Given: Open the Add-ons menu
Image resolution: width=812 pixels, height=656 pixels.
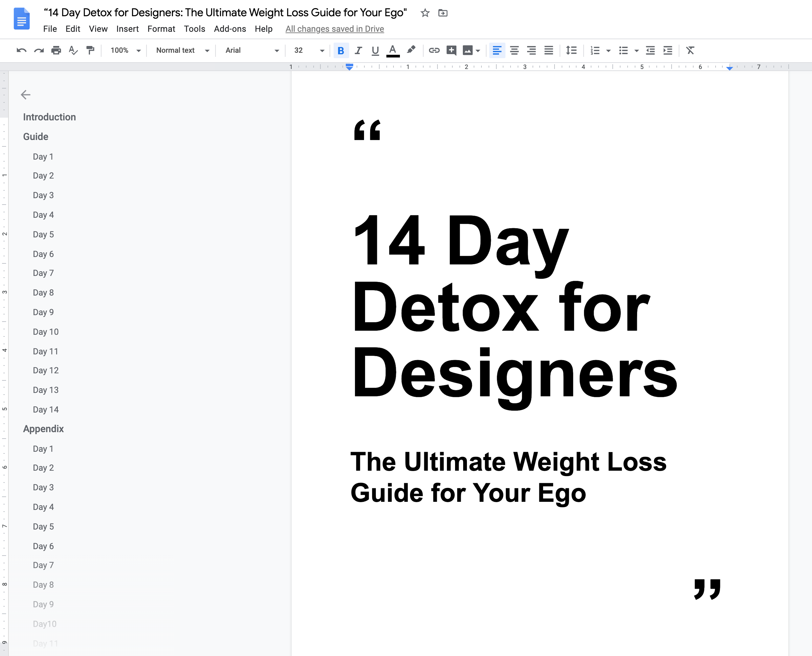Looking at the screenshot, I should [230, 29].
